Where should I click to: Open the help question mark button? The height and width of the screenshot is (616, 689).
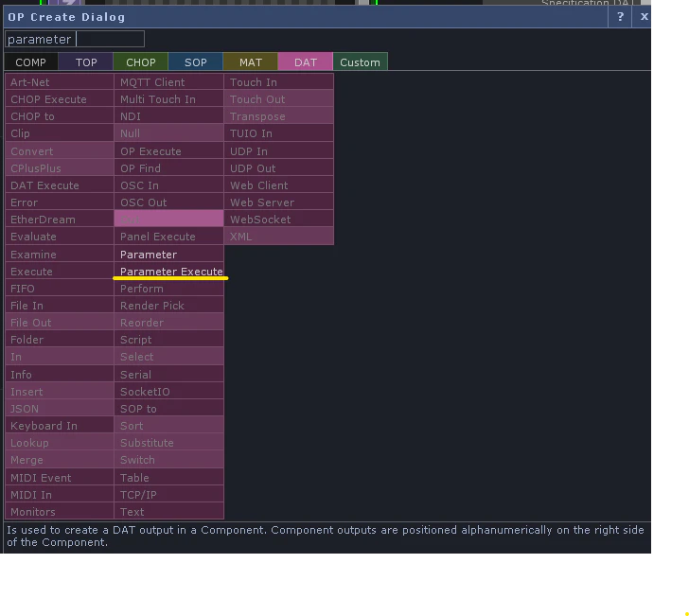pos(620,17)
